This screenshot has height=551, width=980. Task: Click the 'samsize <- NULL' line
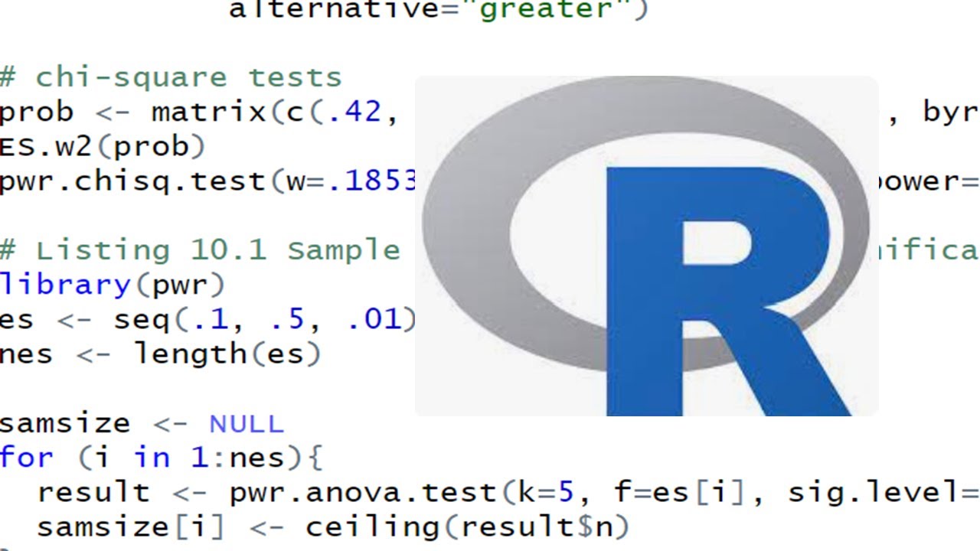tap(142, 422)
